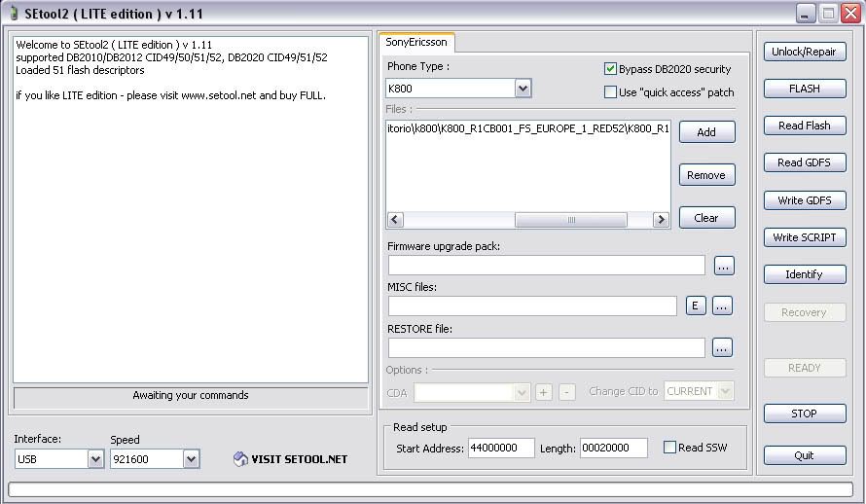This screenshot has width=866, height=504.
Task: Click the MISC files input field
Action: tap(532, 306)
